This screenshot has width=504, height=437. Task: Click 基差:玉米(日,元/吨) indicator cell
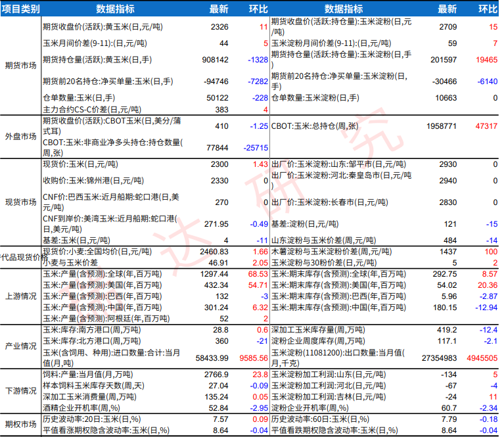pos(76,241)
